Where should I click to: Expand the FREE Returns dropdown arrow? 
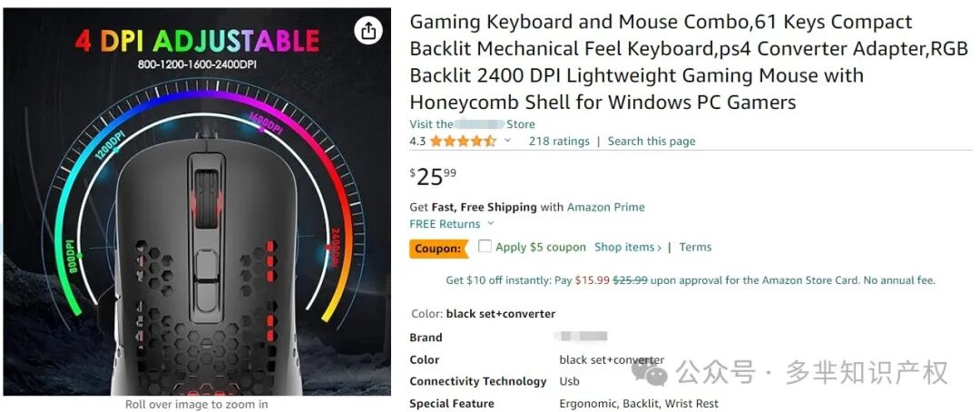pyautogui.click(x=491, y=223)
